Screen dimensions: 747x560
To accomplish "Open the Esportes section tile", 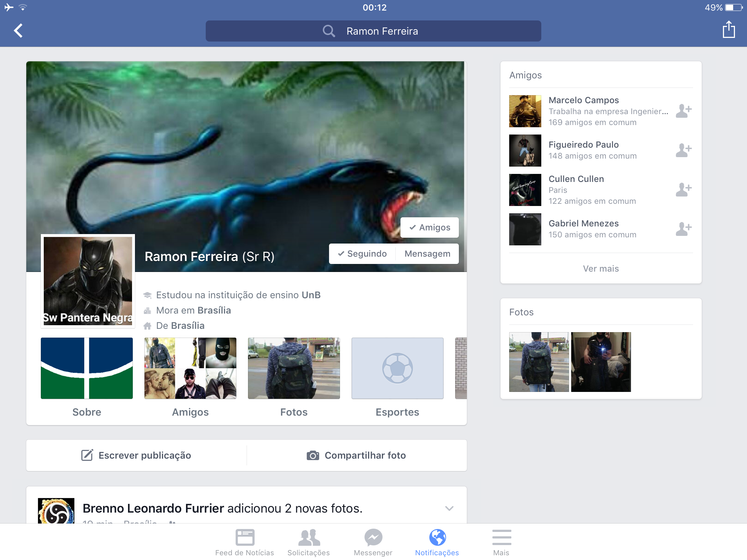I will [398, 377].
